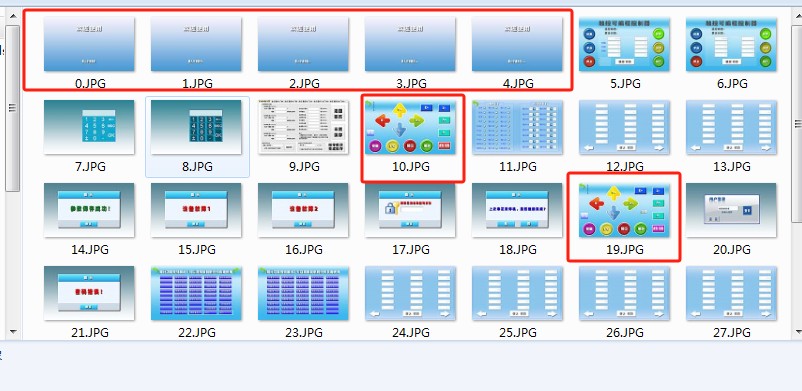802x391 pixels.
Task: Select the highlighted 8.JPG keypad thumbnail
Action: pyautogui.click(x=196, y=127)
